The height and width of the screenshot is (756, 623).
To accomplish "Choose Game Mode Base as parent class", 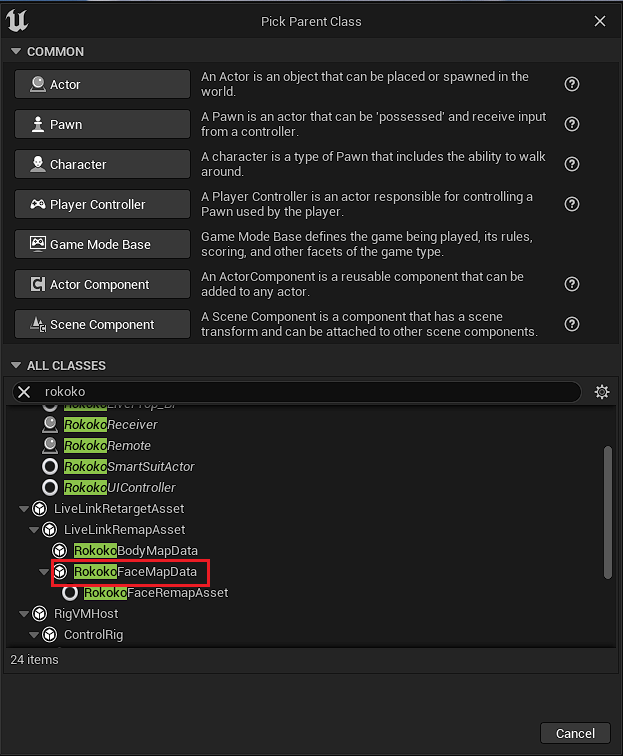I will tap(102, 244).
